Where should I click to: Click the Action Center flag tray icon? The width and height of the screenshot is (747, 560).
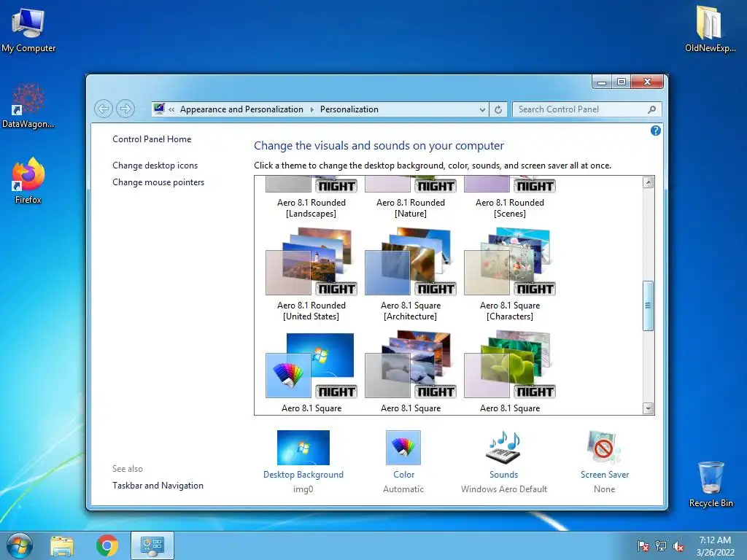coord(643,546)
